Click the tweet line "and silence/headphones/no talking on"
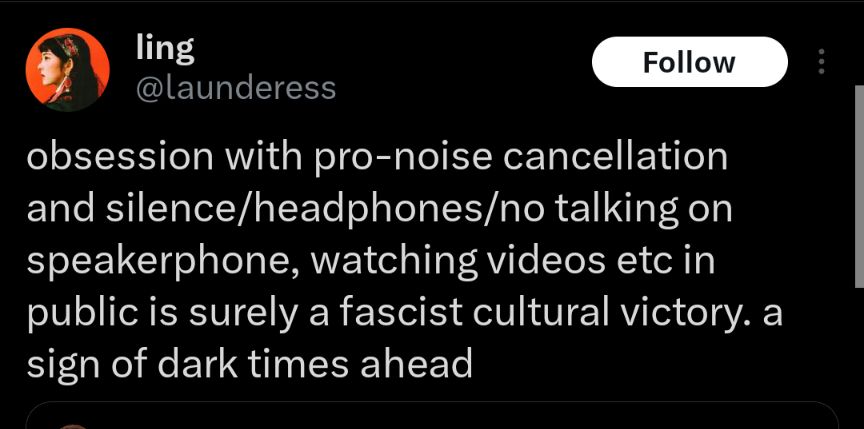 [x=380, y=210]
